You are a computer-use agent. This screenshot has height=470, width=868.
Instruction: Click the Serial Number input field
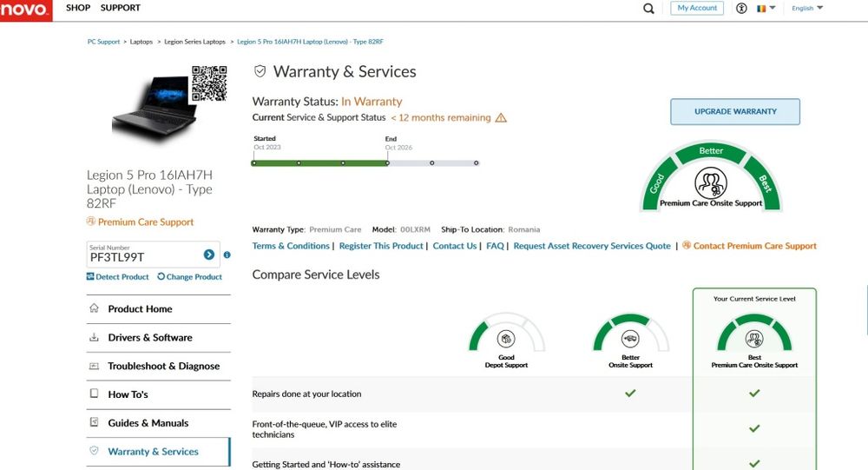point(143,256)
